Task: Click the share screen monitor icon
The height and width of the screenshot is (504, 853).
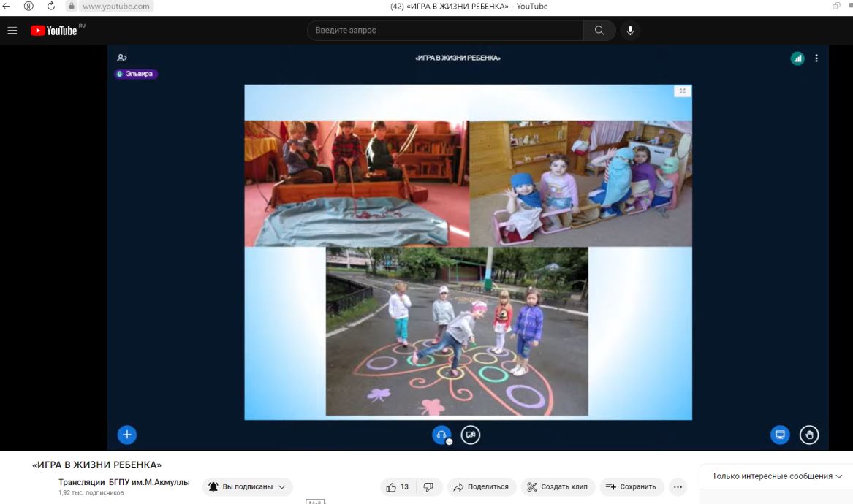Action: [x=780, y=435]
